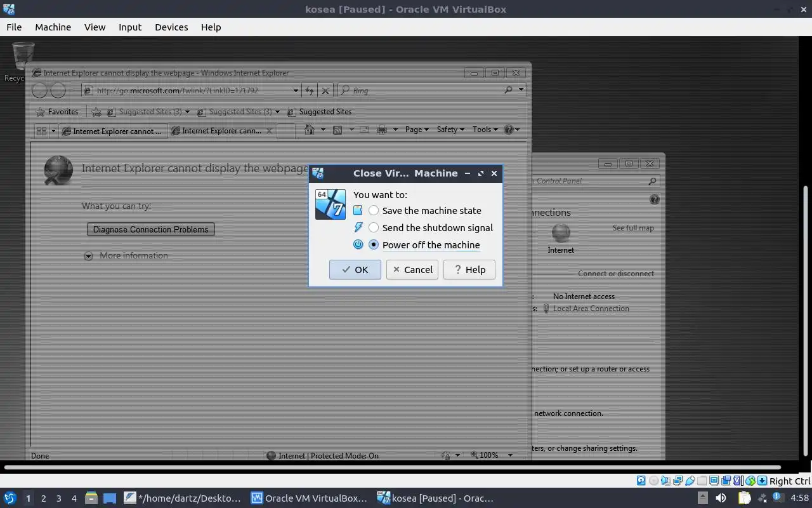Click the Stop icon in Internet Explorer
812x508 pixels.
click(x=325, y=91)
